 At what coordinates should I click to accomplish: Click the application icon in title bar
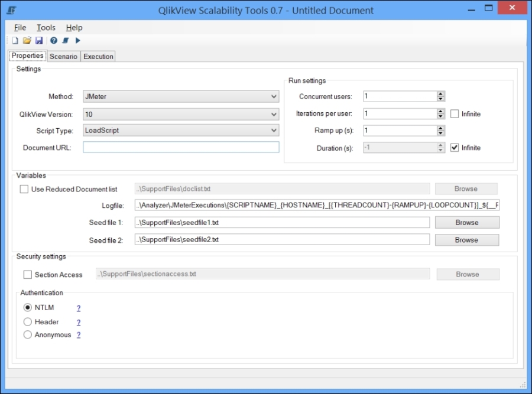click(x=12, y=10)
